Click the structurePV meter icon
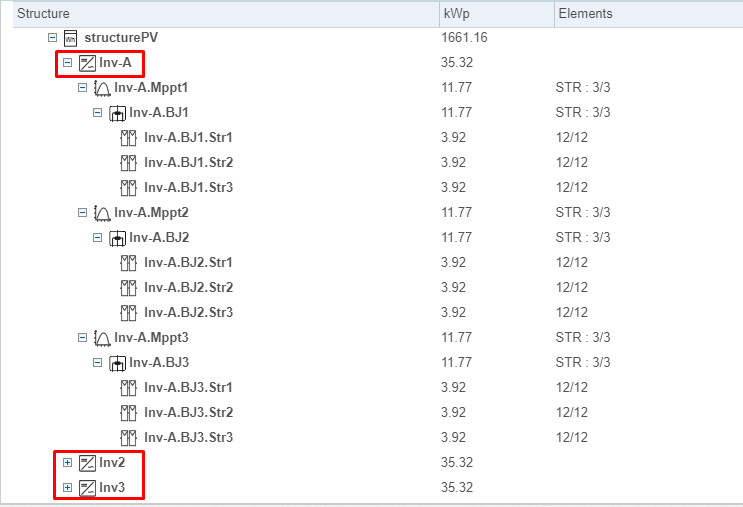Viewport: 743px width, 507px height. coord(70,38)
